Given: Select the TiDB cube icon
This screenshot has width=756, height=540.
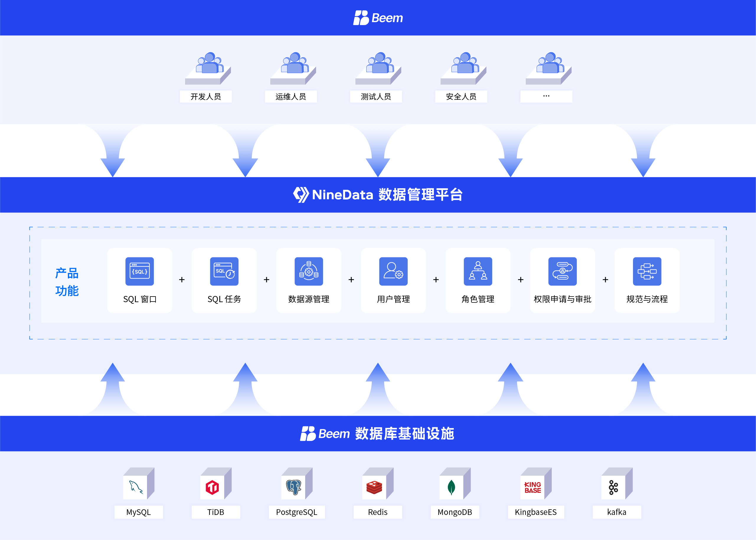Looking at the screenshot, I should coord(213,487).
